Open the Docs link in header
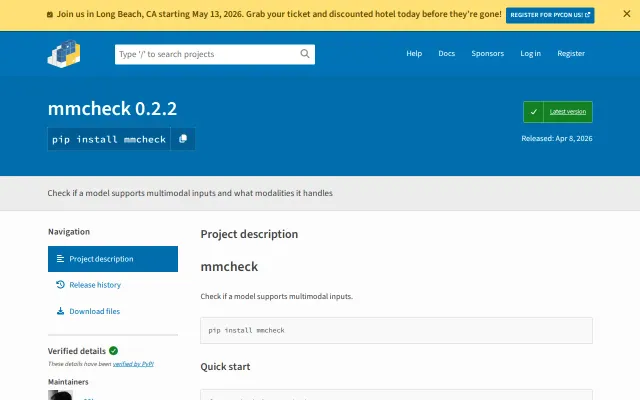The height and width of the screenshot is (400, 640). 447,53
